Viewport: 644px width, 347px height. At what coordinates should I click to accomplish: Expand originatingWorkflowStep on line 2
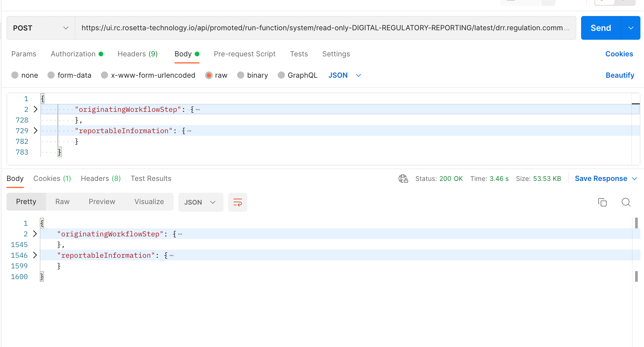tap(35, 109)
